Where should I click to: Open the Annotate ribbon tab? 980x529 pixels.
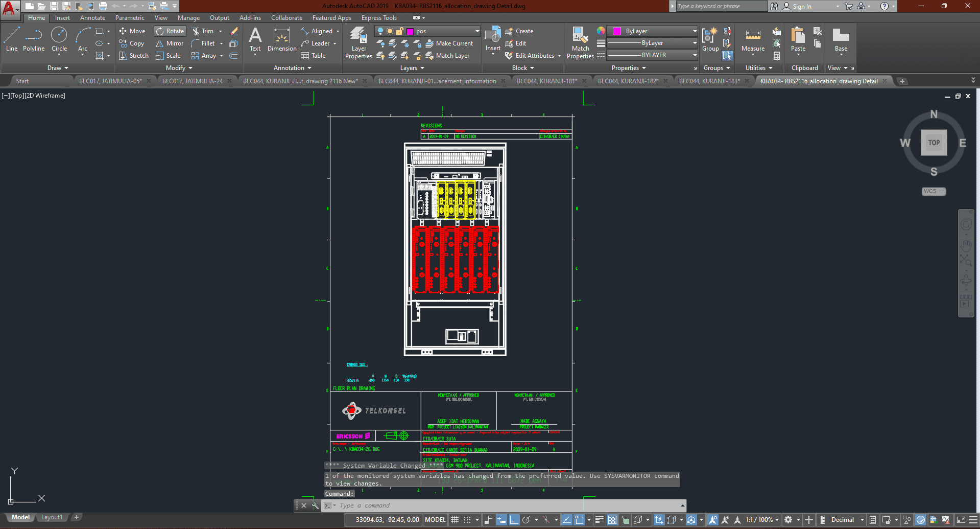click(x=92, y=18)
